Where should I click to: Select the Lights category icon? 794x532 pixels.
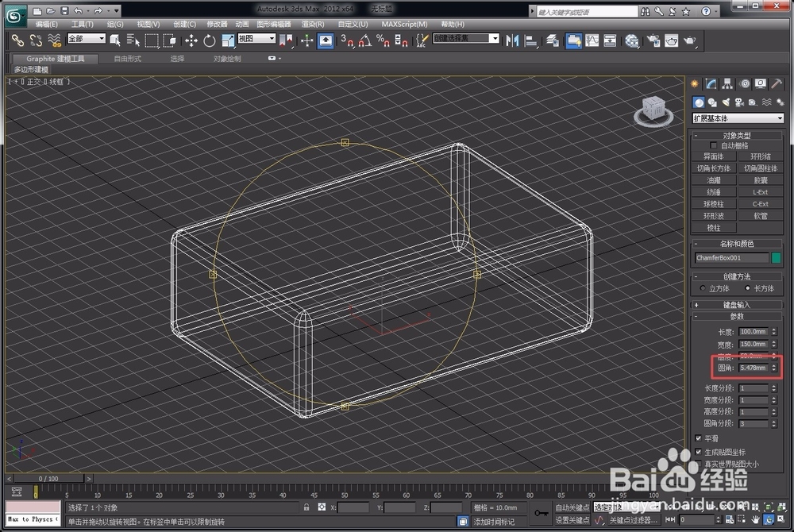pyautogui.click(x=726, y=102)
